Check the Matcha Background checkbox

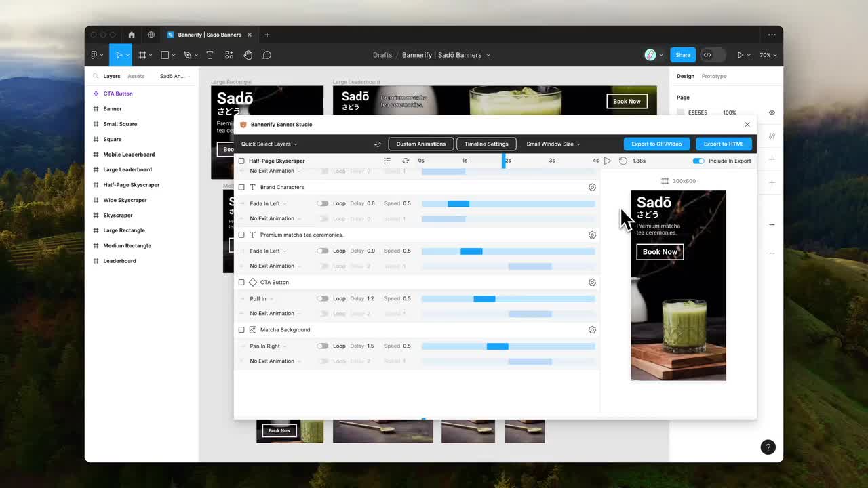pos(241,329)
